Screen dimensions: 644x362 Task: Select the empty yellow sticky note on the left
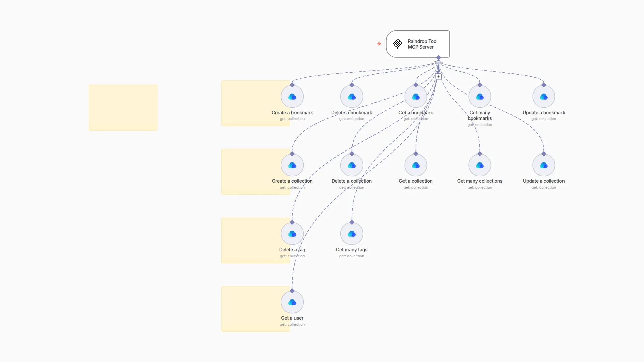pos(123,107)
